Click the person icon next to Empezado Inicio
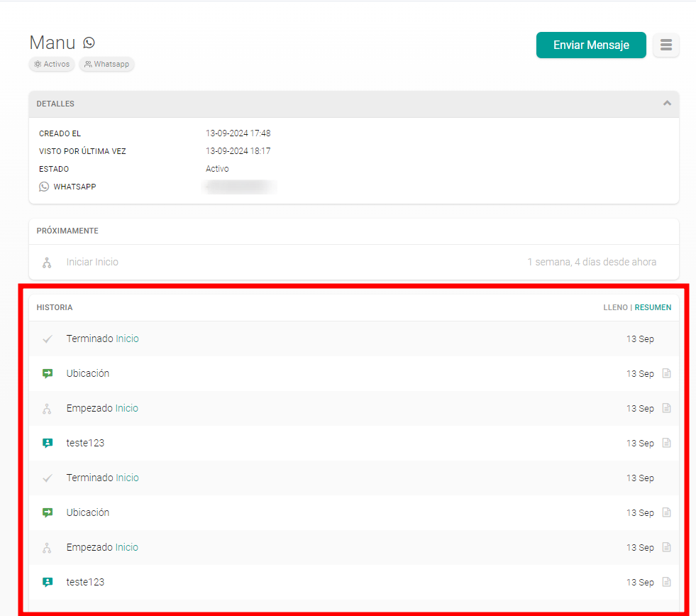The image size is (696, 616). (48, 408)
